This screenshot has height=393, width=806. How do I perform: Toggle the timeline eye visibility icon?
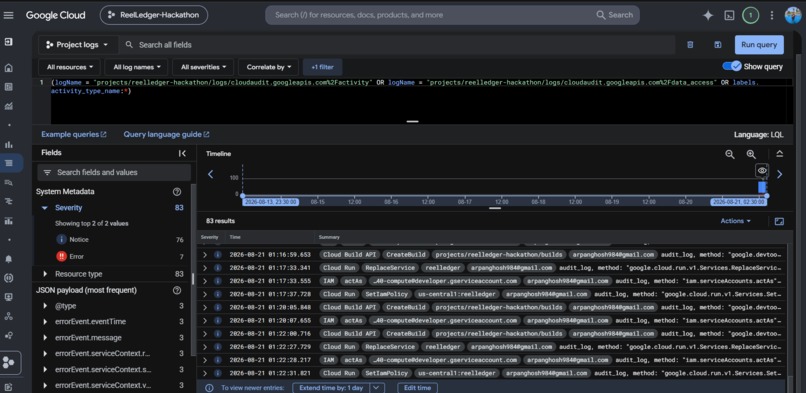coord(762,171)
